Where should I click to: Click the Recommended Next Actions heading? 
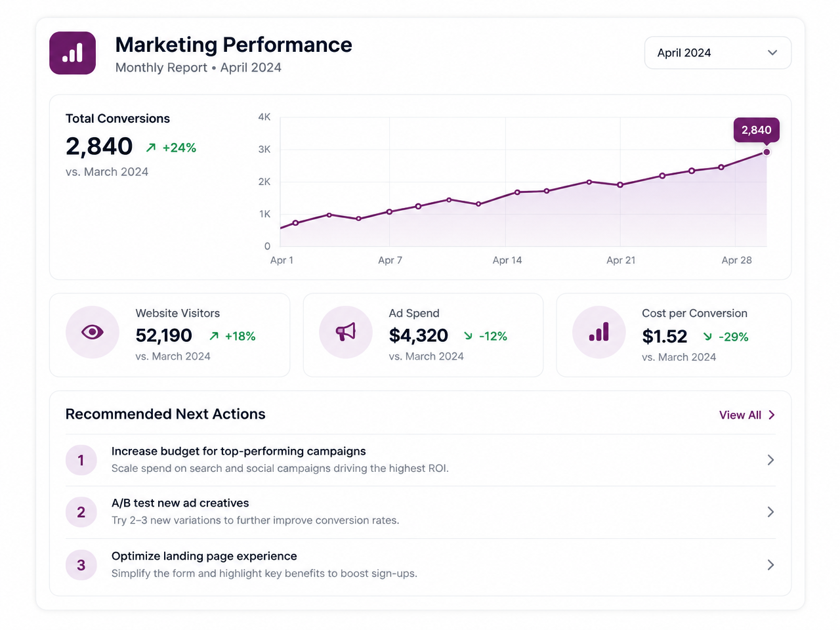(165, 414)
